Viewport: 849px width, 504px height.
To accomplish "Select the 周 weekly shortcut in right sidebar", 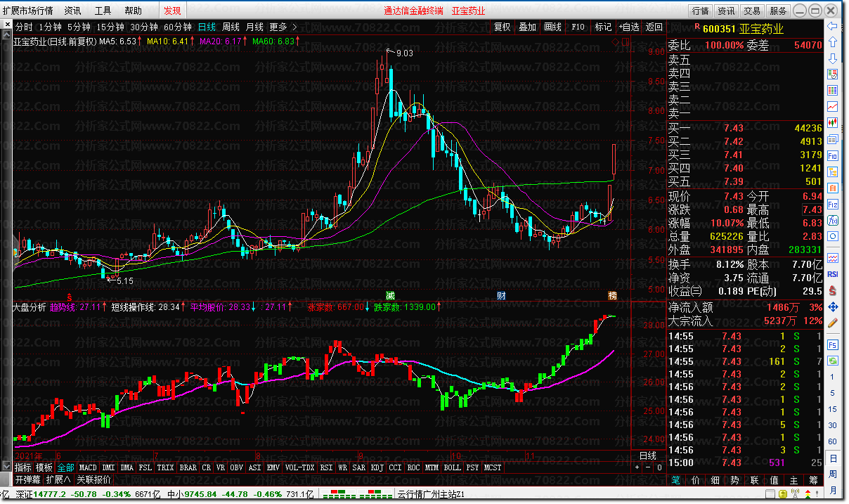I will coord(833,474).
